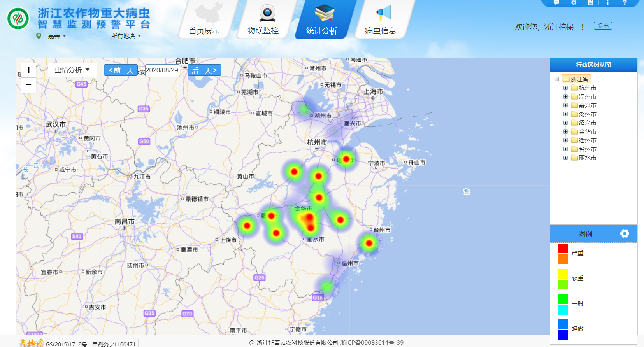
Task: Expand the 杭州市 tree node
Action: pyautogui.click(x=565, y=88)
